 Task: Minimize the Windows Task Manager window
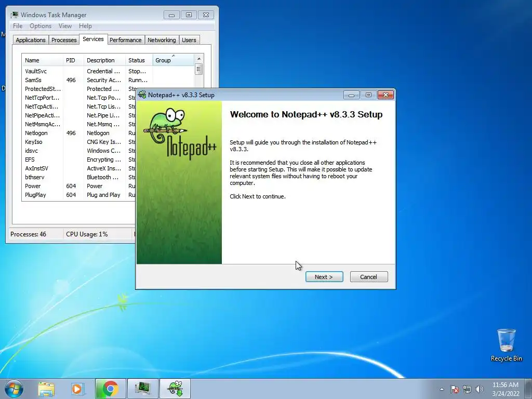point(171,15)
